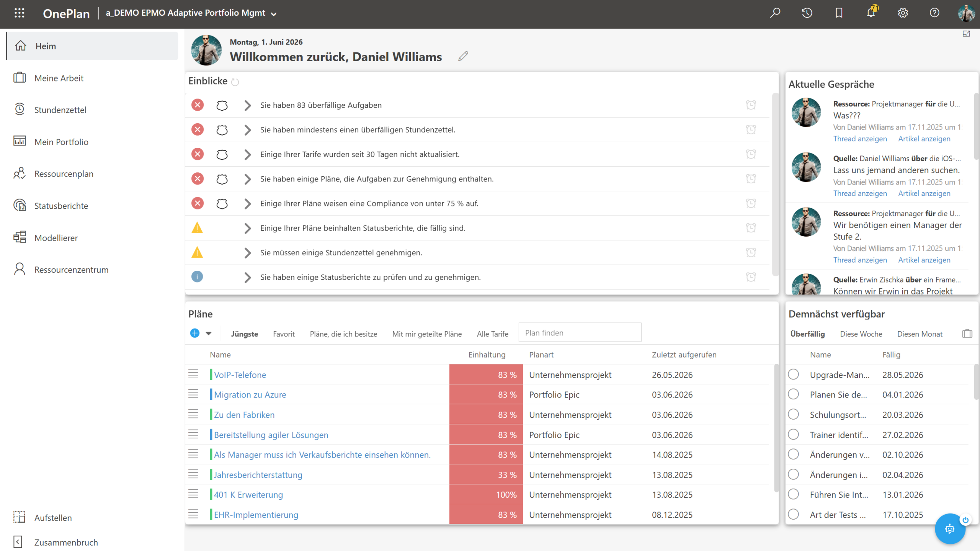This screenshot has height=551, width=980.
Task: Mark Änderungen v... task as complete
Action: coord(793,454)
